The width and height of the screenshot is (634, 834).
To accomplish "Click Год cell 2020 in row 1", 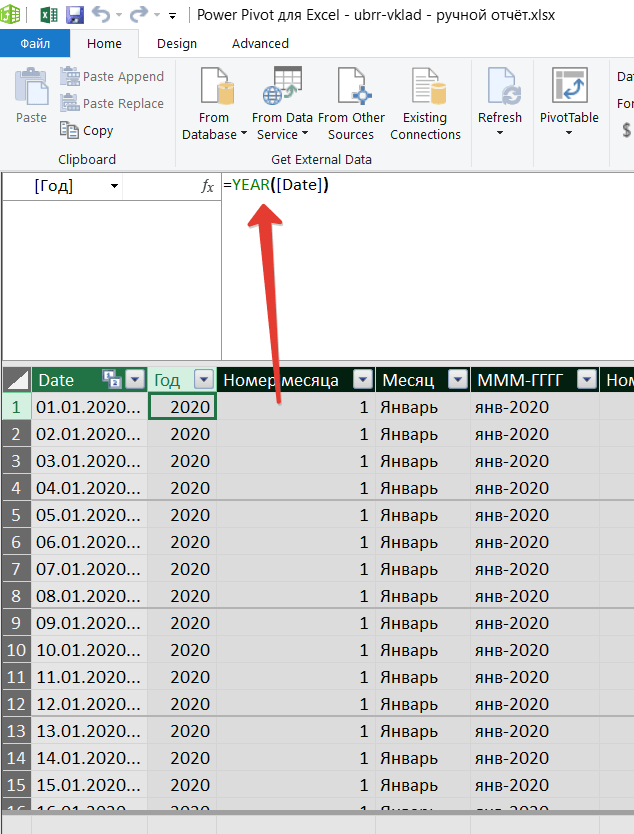I will point(182,407).
